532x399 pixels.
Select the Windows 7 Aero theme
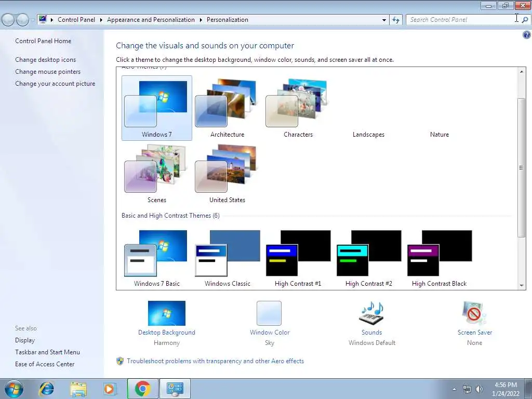click(157, 108)
